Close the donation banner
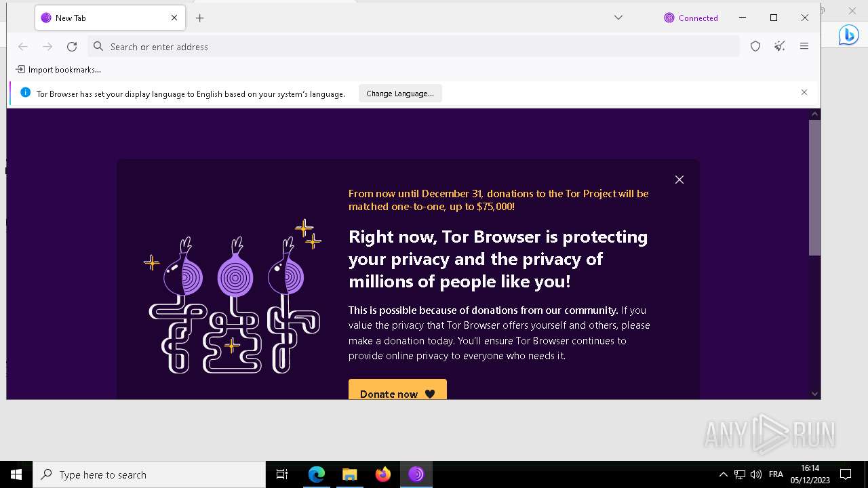This screenshot has height=488, width=868. (x=679, y=180)
